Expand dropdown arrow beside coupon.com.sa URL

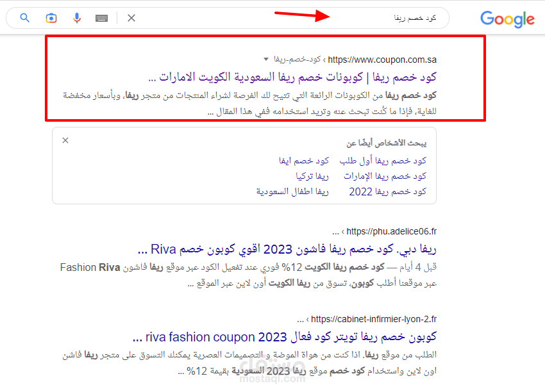pos(266,60)
